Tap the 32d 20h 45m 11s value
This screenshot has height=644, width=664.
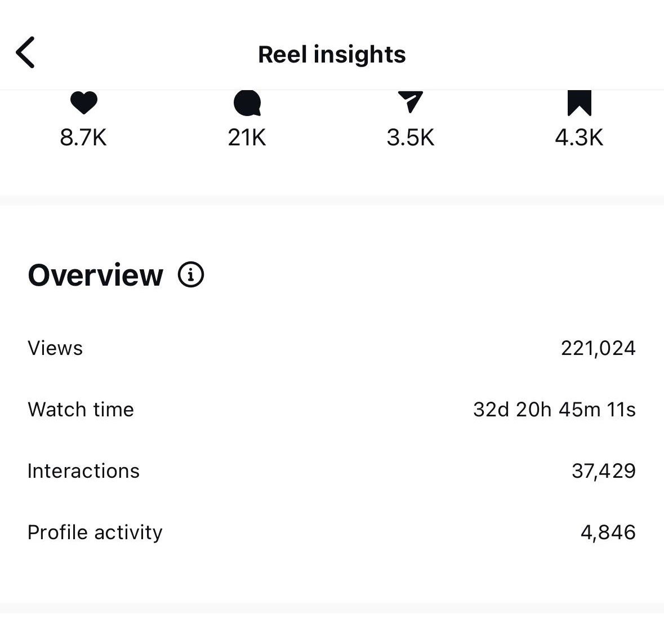[554, 410]
